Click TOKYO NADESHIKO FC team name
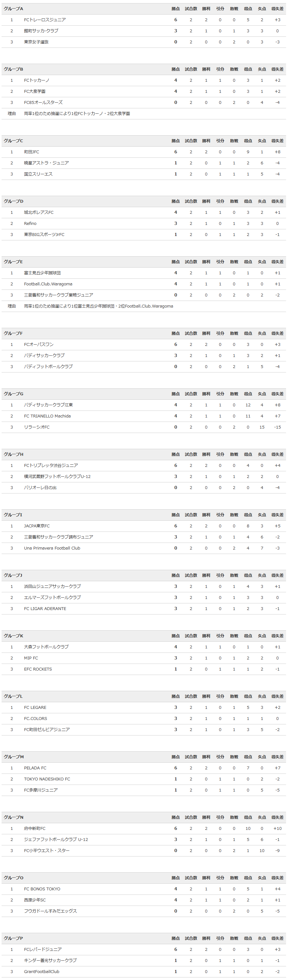This screenshot has width=287, height=980. (x=47, y=779)
